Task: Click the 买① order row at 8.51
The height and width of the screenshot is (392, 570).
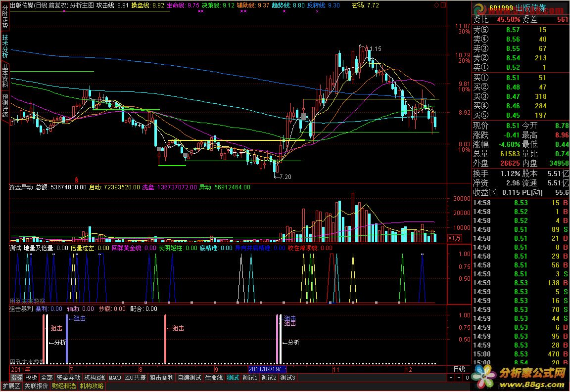Action: pyautogui.click(x=521, y=78)
